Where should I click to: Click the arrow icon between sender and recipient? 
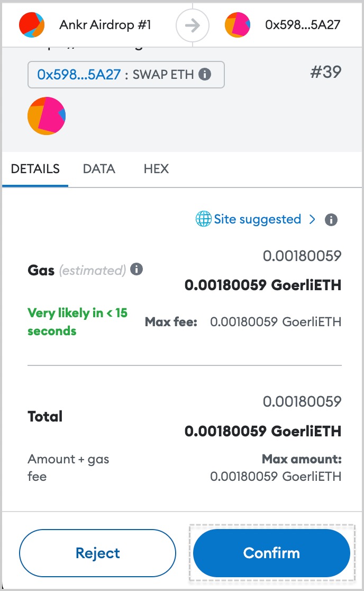coord(193,25)
